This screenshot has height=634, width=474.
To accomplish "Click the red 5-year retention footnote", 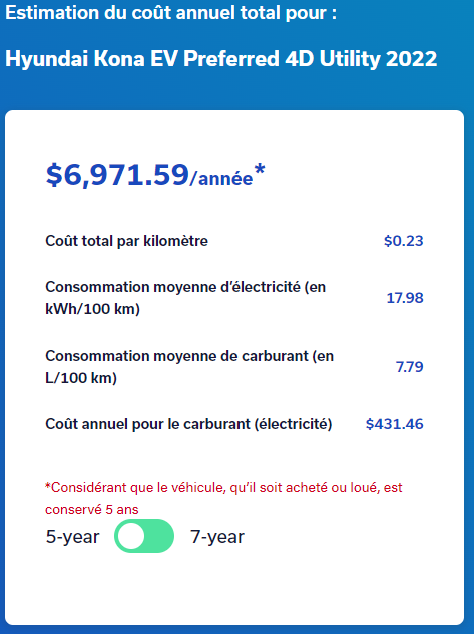I will (224, 498).
